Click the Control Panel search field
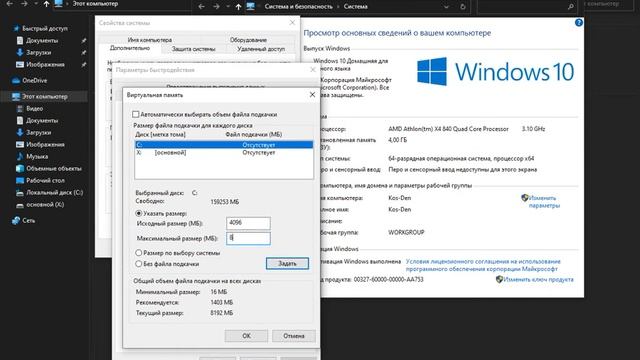Viewport: 640px width, 360px height. [x=527, y=7]
